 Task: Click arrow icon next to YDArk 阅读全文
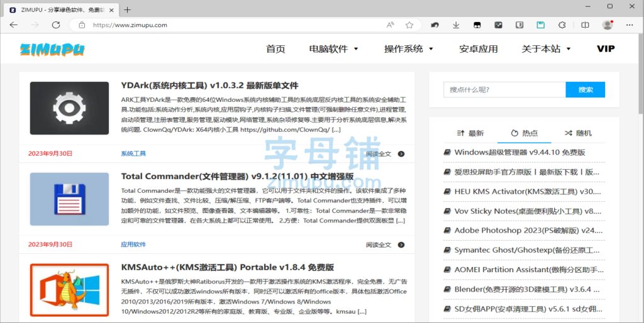(x=401, y=154)
